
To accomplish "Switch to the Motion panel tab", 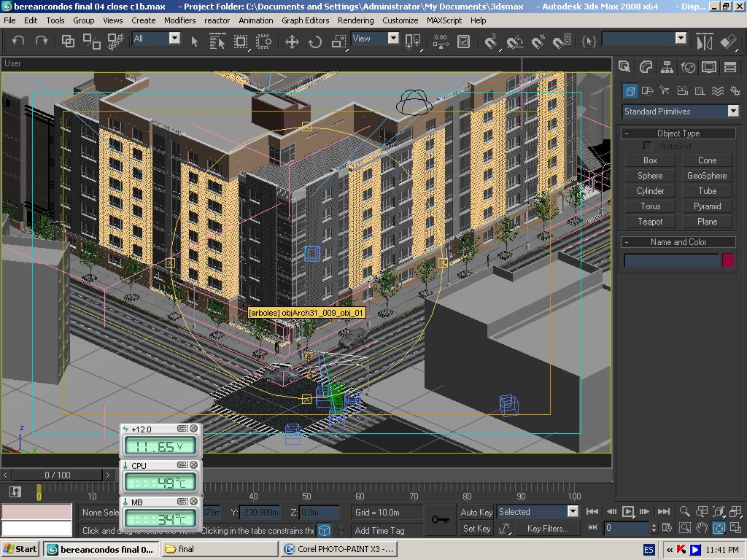I will [688, 67].
